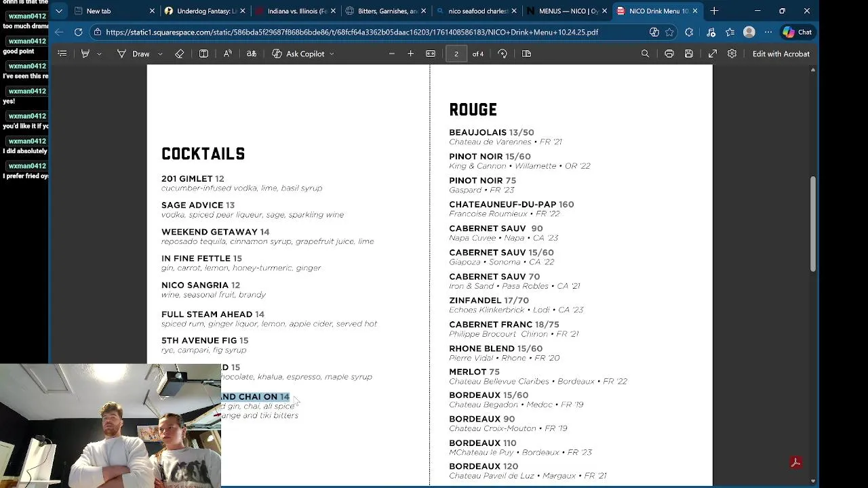Expand highlight color options dropdown
Screen dimensions: 868x488
pos(99,54)
